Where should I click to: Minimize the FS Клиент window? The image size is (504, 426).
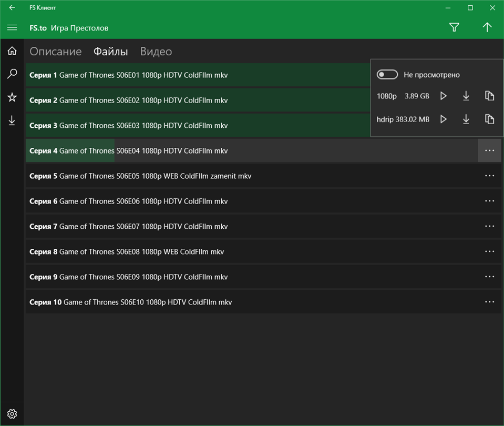[448, 8]
